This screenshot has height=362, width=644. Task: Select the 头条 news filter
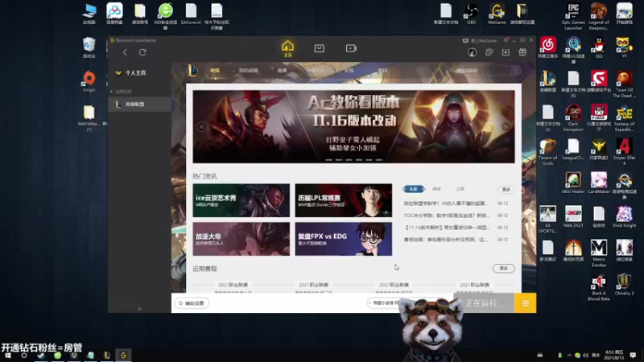(413, 189)
